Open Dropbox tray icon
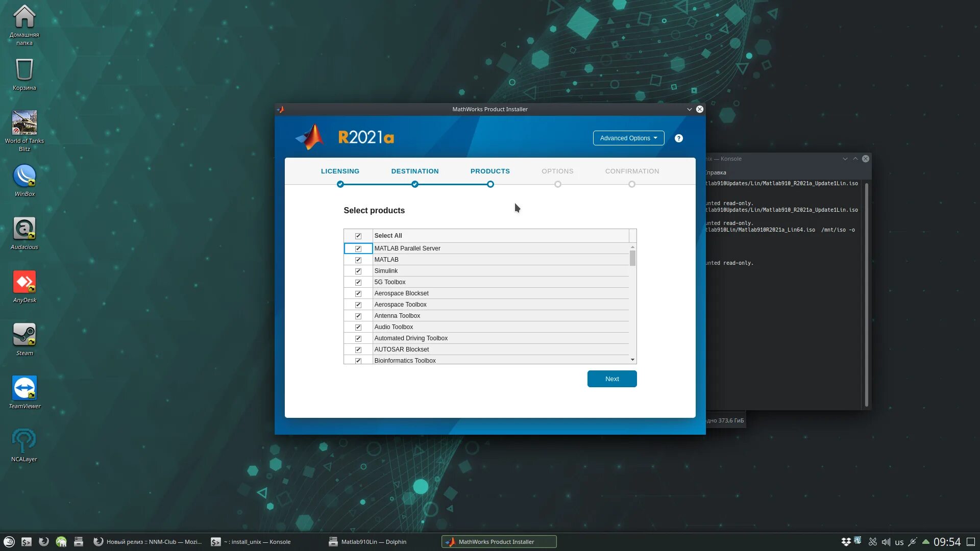This screenshot has width=980, height=551. (x=846, y=542)
